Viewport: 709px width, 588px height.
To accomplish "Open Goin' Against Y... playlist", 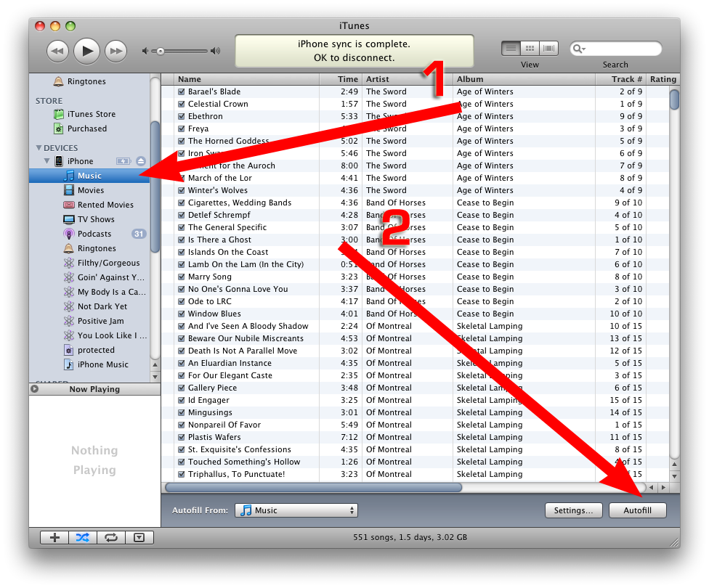I will coord(89,277).
